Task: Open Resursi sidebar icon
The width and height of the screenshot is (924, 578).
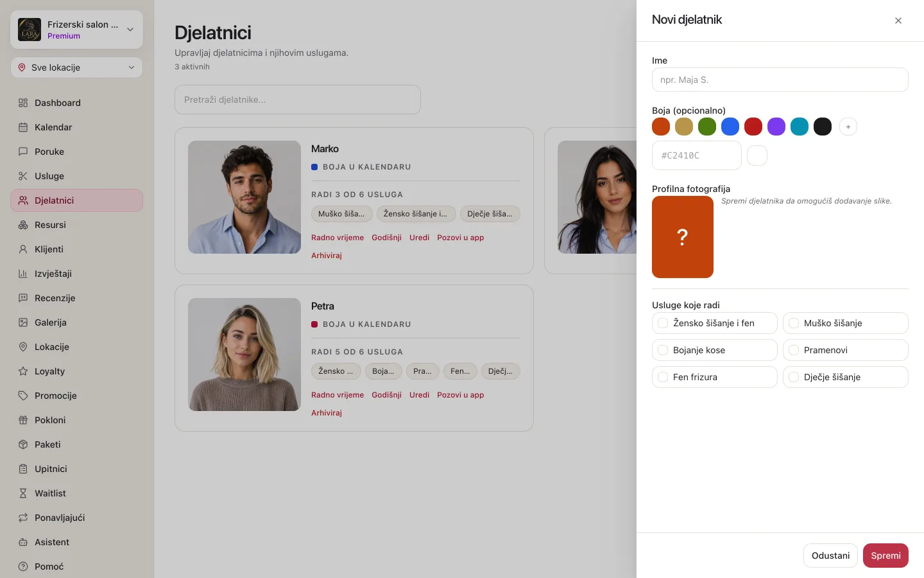Action: [23, 225]
